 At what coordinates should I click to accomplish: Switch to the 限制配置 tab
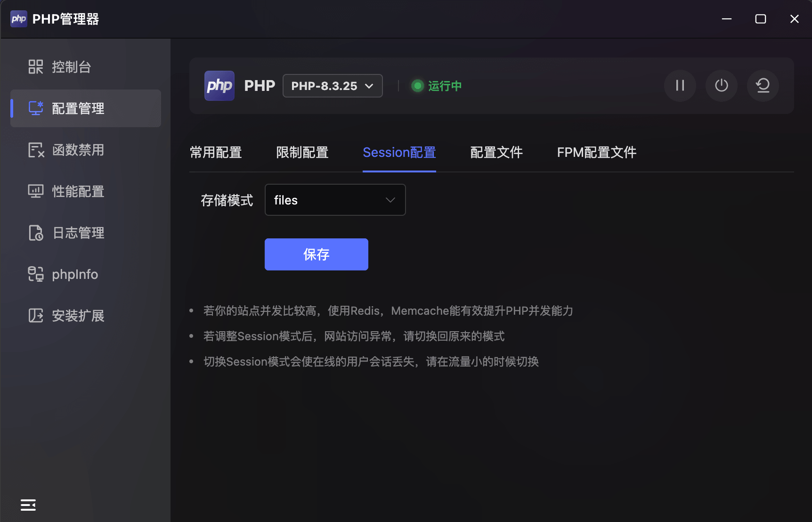click(302, 153)
